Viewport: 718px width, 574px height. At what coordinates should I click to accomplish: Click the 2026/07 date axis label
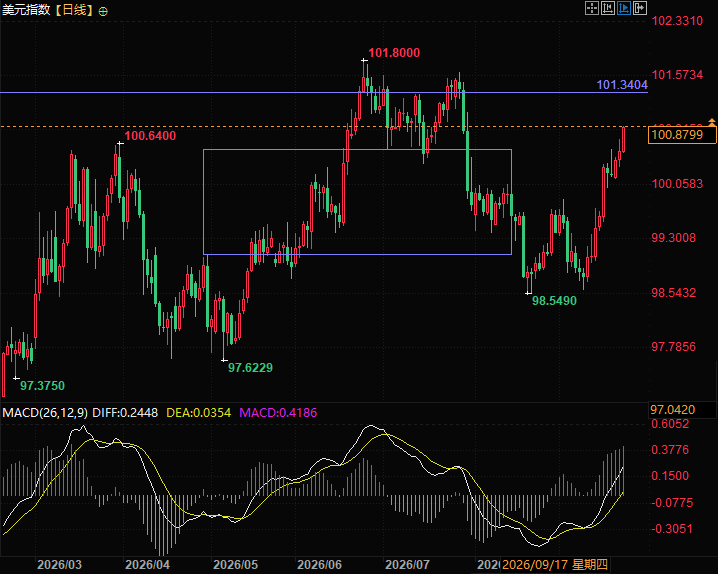(x=407, y=564)
